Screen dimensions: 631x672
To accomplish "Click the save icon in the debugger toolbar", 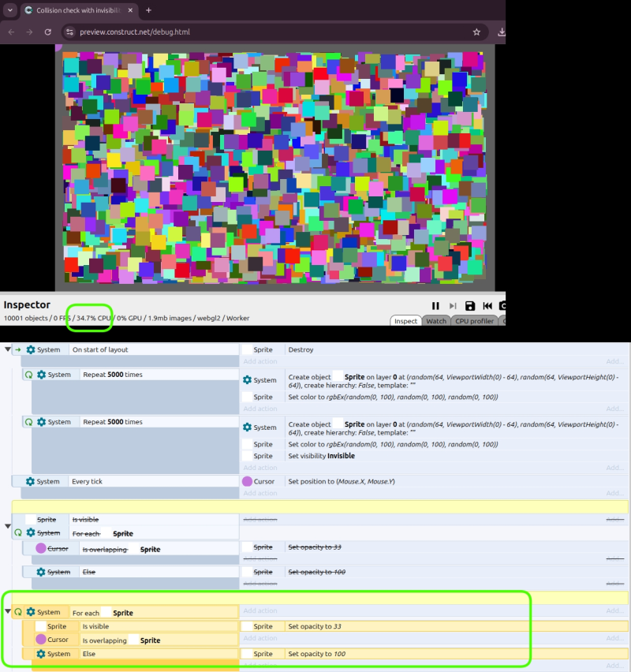I will pos(470,306).
